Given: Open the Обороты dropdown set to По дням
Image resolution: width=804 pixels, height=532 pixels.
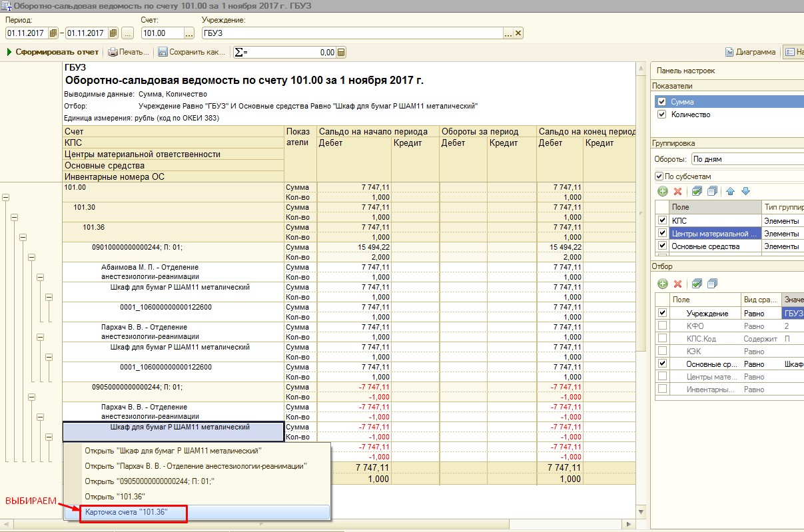Looking at the screenshot, I should [x=746, y=159].
